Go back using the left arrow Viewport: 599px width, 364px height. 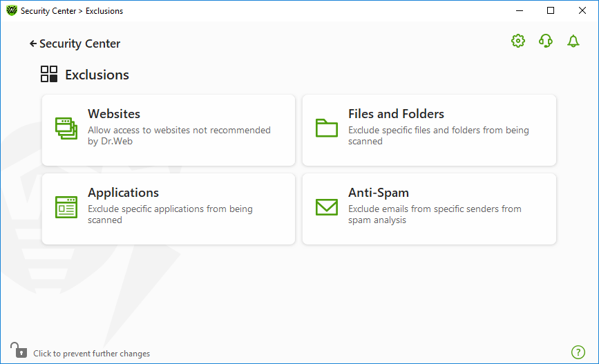[33, 44]
